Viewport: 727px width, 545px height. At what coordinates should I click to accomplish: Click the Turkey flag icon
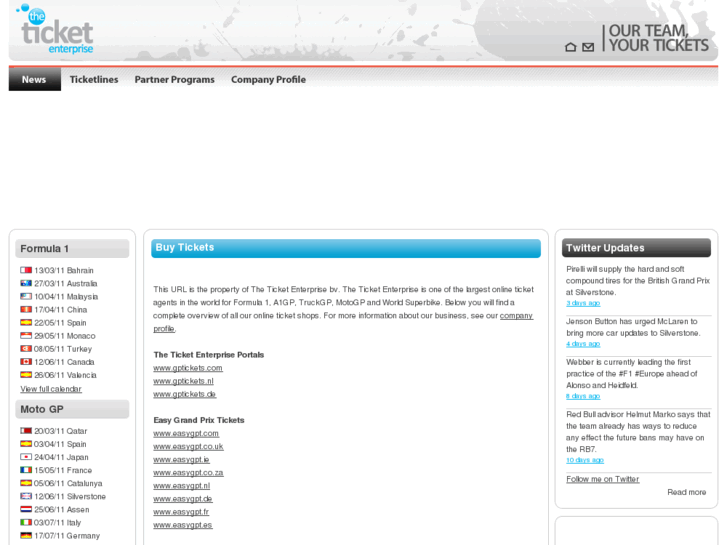pos(26,348)
